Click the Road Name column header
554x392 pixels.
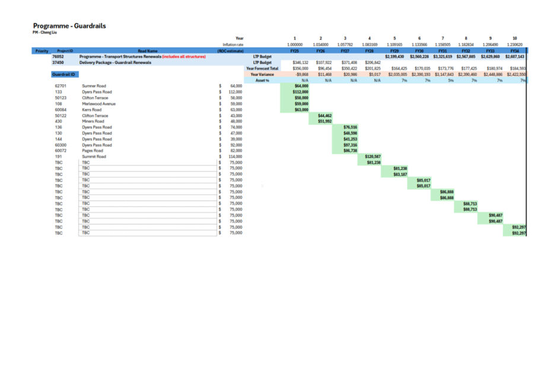point(148,51)
